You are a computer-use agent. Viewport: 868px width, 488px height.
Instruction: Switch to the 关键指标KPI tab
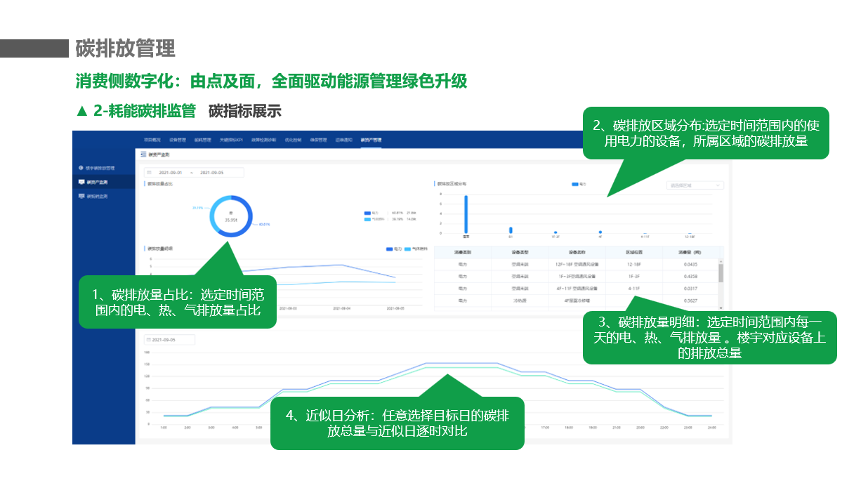point(231,140)
